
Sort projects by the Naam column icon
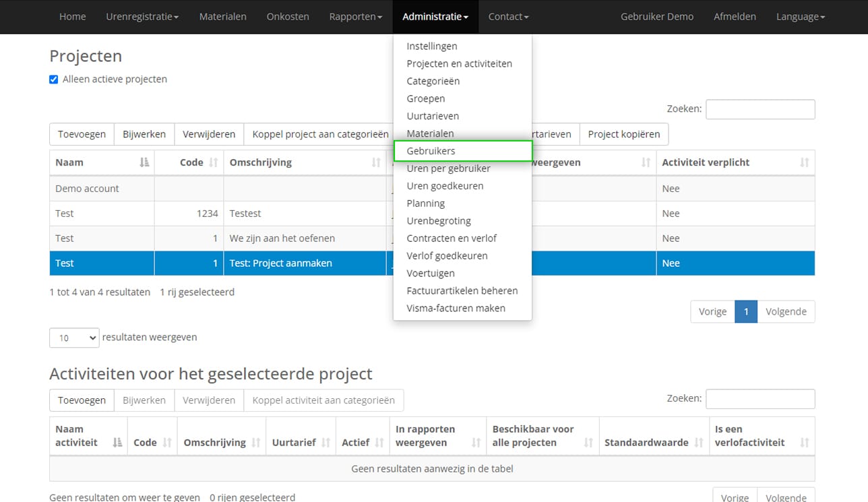[144, 162]
